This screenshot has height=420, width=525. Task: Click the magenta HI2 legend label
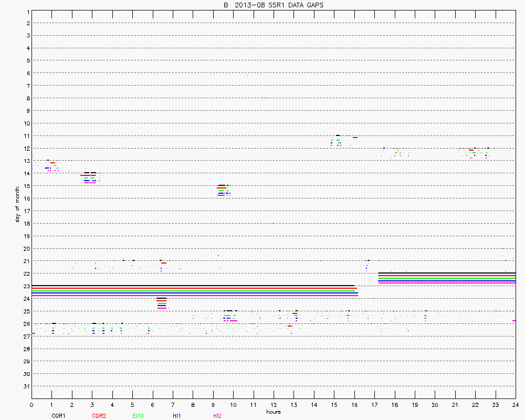click(x=217, y=416)
